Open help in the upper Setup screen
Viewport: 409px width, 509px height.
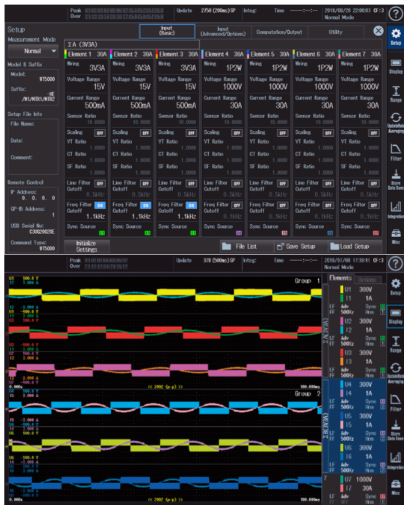tap(395, 14)
